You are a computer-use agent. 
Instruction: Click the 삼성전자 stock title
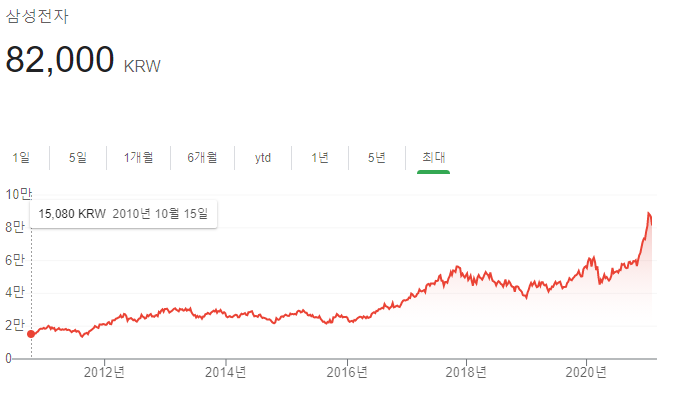(x=37, y=16)
